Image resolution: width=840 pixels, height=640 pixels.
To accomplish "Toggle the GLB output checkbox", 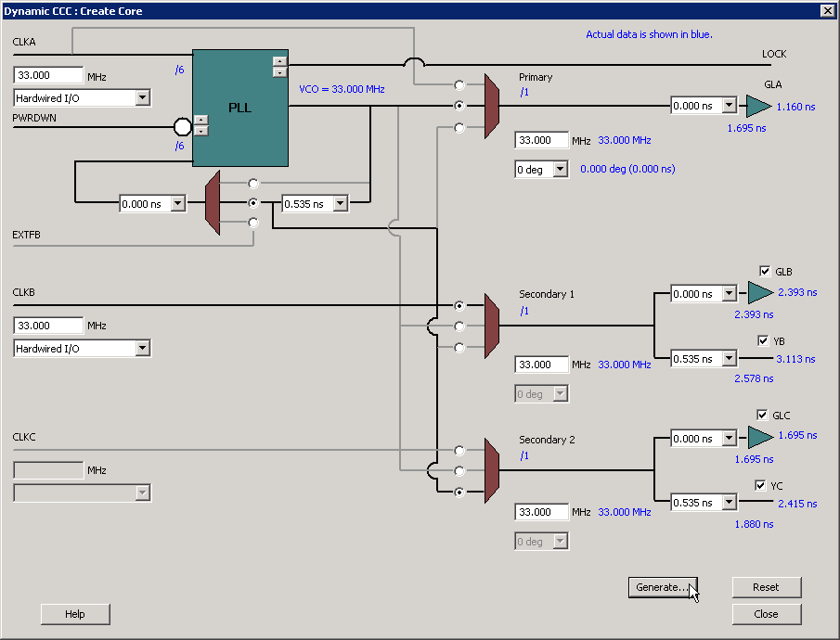I will click(765, 271).
